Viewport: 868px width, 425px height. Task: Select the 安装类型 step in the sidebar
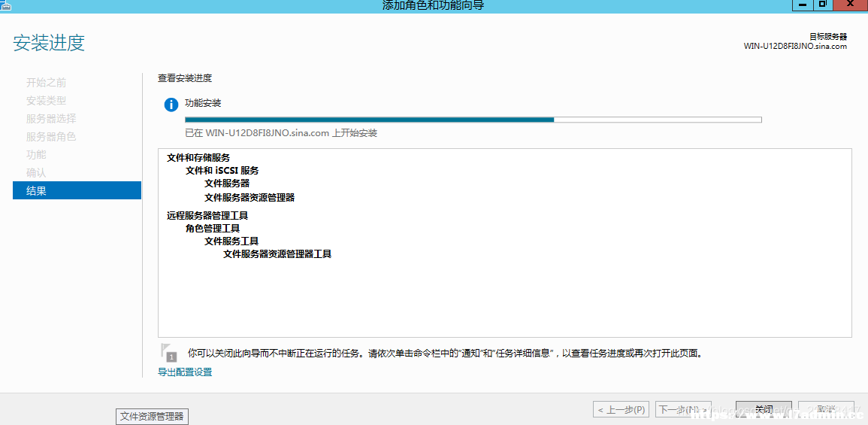(x=46, y=101)
